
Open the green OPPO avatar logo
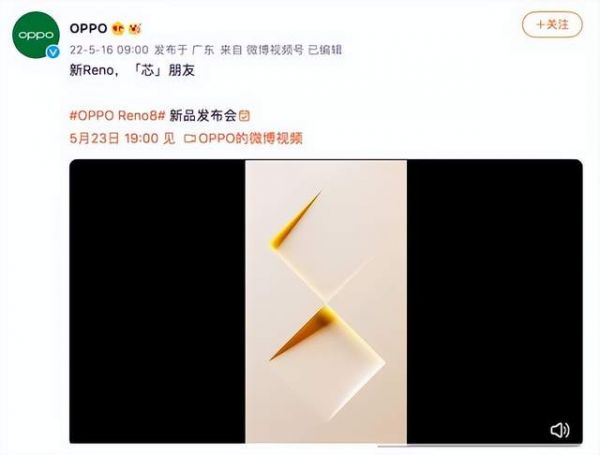36,35
